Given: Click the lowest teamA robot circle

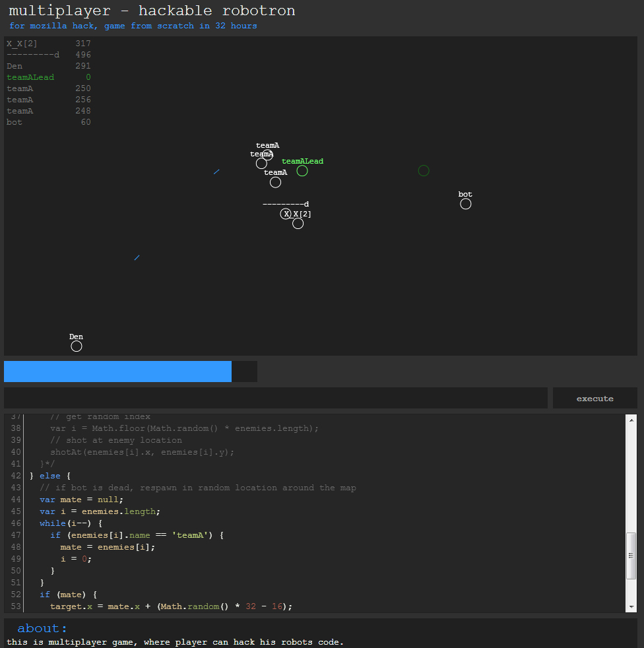Looking at the screenshot, I should pyautogui.click(x=275, y=182).
